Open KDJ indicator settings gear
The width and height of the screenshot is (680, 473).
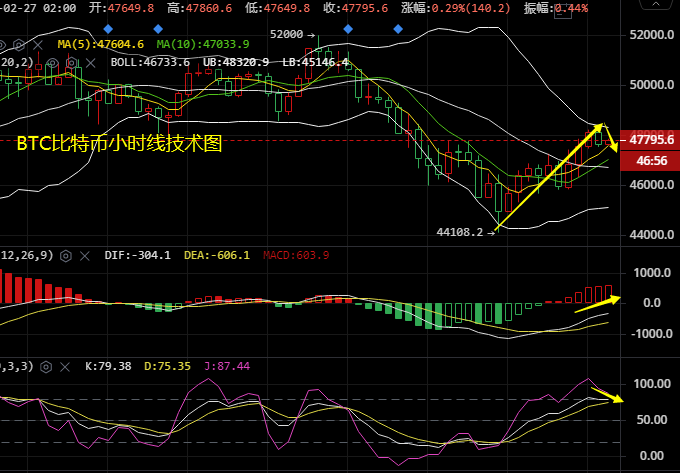coord(46,366)
